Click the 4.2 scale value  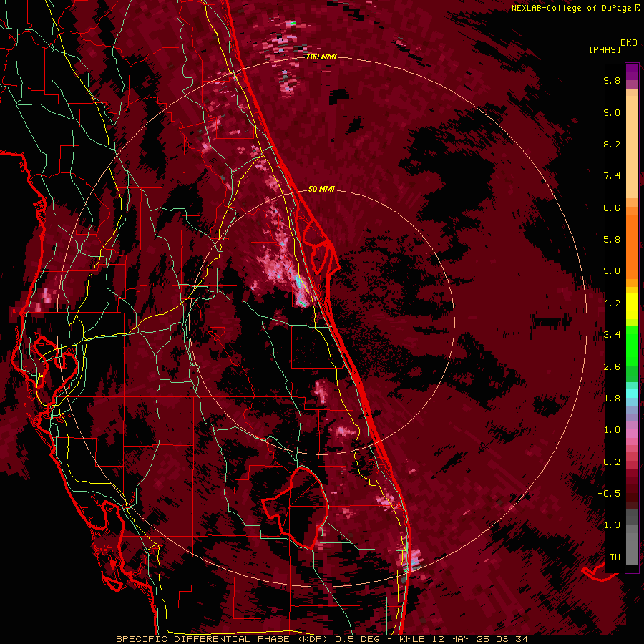[x=612, y=303]
